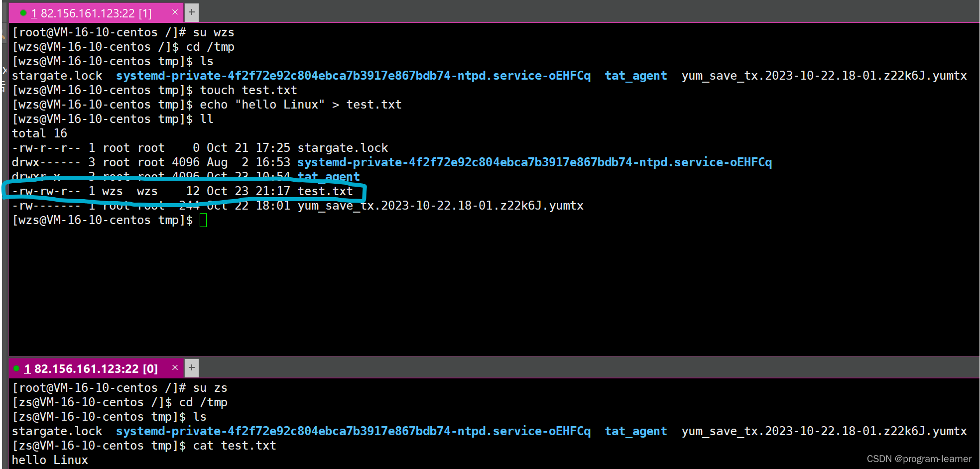Select 'test.txt' in the ll listing

point(325,191)
